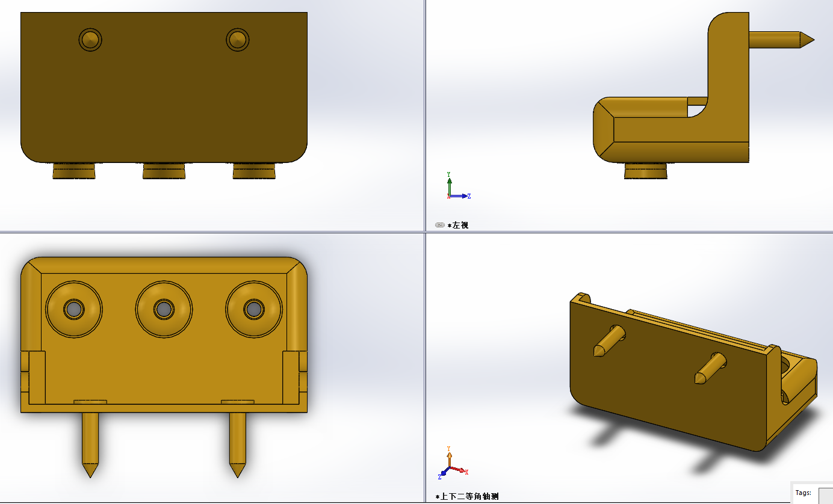The width and height of the screenshot is (833, 504).
Task: Select the left round hole in the top-left viewport
Action: [90, 40]
